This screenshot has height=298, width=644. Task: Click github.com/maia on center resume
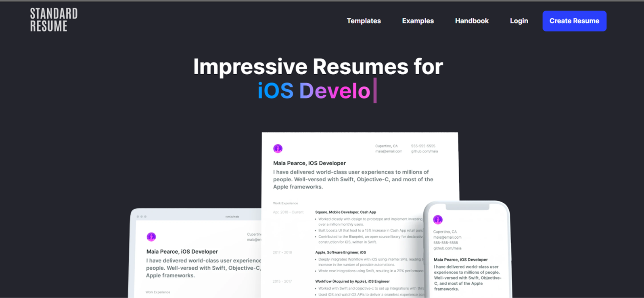tap(424, 151)
